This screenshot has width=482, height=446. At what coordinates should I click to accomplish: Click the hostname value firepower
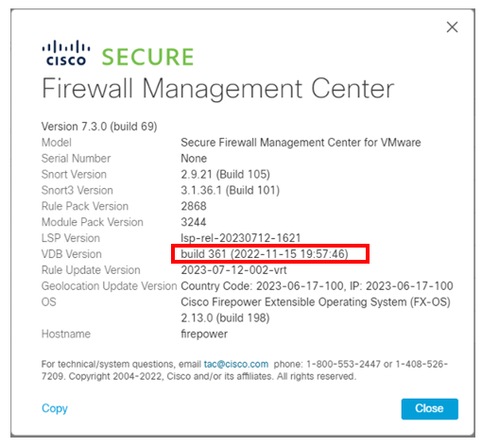[x=204, y=334]
